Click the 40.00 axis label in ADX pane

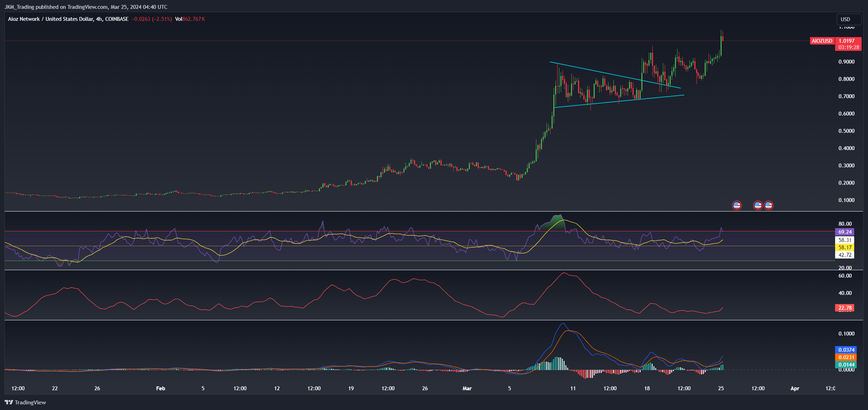click(x=845, y=293)
